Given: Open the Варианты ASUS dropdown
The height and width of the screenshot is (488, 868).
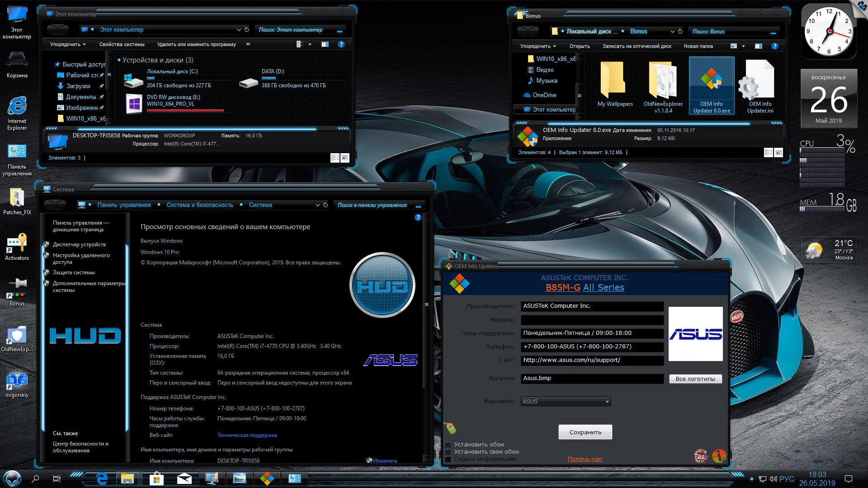Looking at the screenshot, I should pos(566,401).
